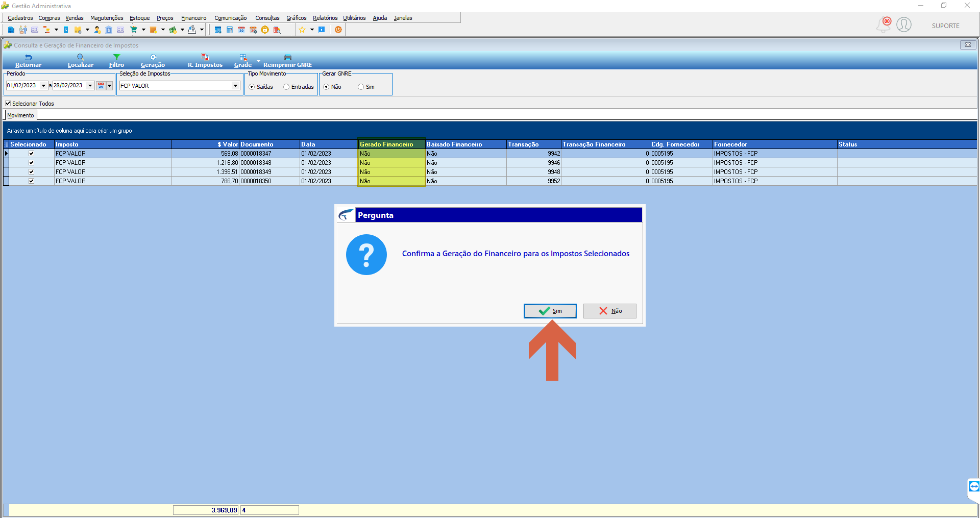This screenshot has height=518, width=980.
Task: Click the blue info toolbar icon
Action: tap(322, 30)
